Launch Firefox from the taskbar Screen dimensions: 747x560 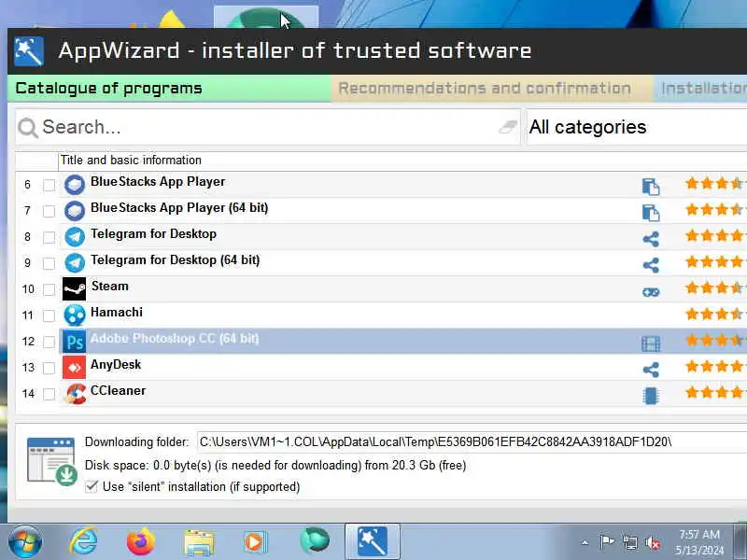[141, 541]
